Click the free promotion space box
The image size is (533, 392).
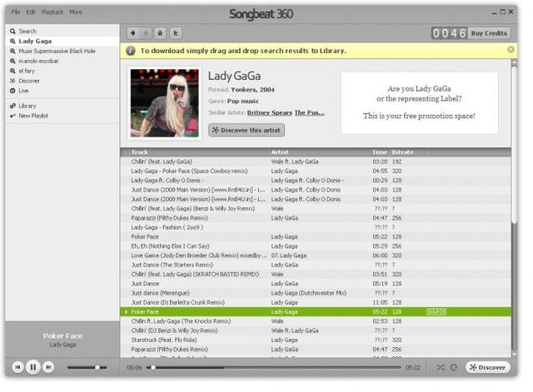420,102
